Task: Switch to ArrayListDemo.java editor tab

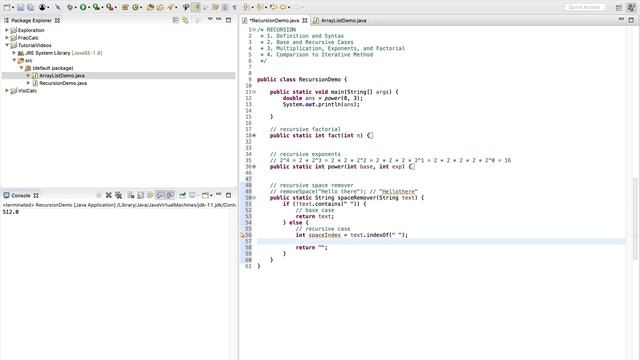Action: pyautogui.click(x=343, y=20)
